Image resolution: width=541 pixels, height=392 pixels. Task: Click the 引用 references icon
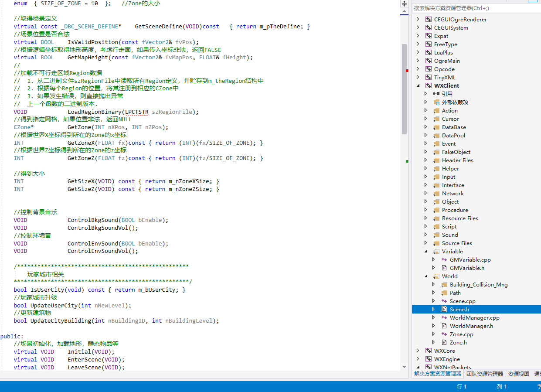(436, 94)
